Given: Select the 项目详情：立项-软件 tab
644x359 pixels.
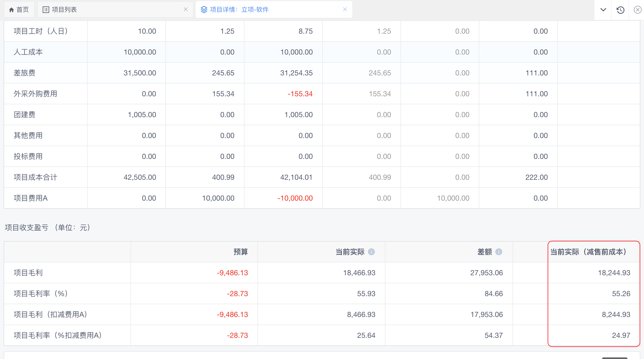Looking at the screenshot, I should pos(239,10).
